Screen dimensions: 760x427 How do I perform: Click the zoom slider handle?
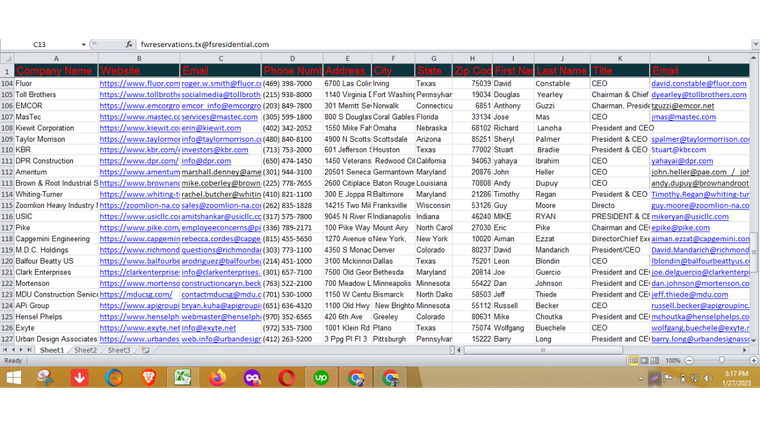pyautogui.click(x=720, y=360)
